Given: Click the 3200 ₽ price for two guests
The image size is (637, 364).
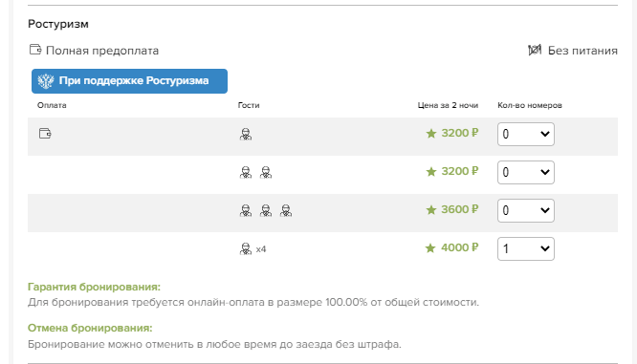Looking at the screenshot, I should click(460, 171).
